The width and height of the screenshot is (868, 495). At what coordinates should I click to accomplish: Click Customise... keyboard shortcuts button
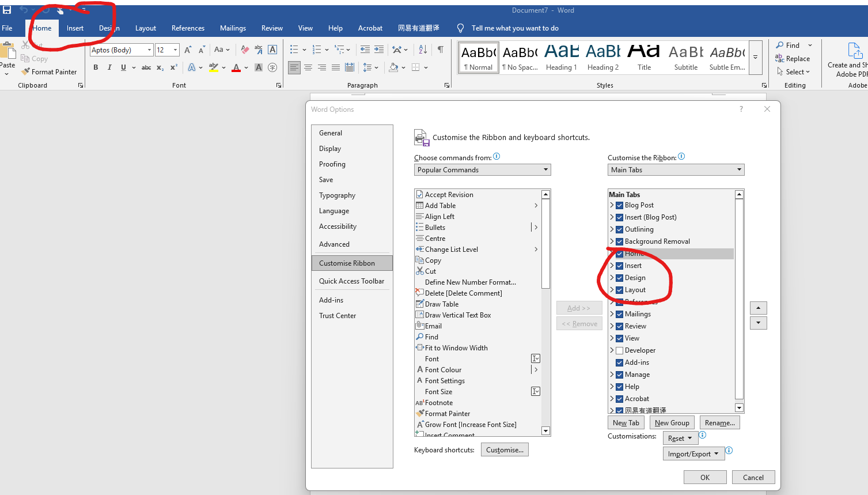click(505, 450)
